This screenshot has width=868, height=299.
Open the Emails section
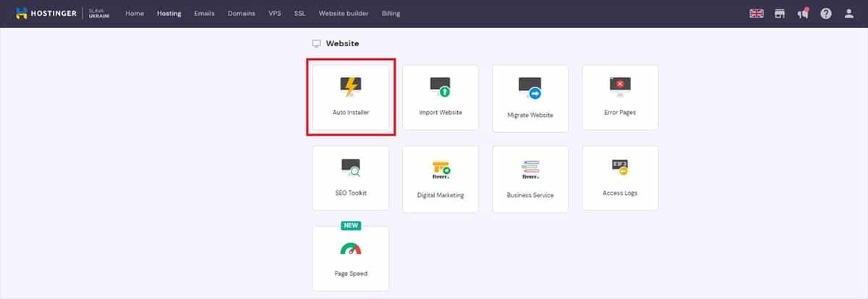[205, 14]
